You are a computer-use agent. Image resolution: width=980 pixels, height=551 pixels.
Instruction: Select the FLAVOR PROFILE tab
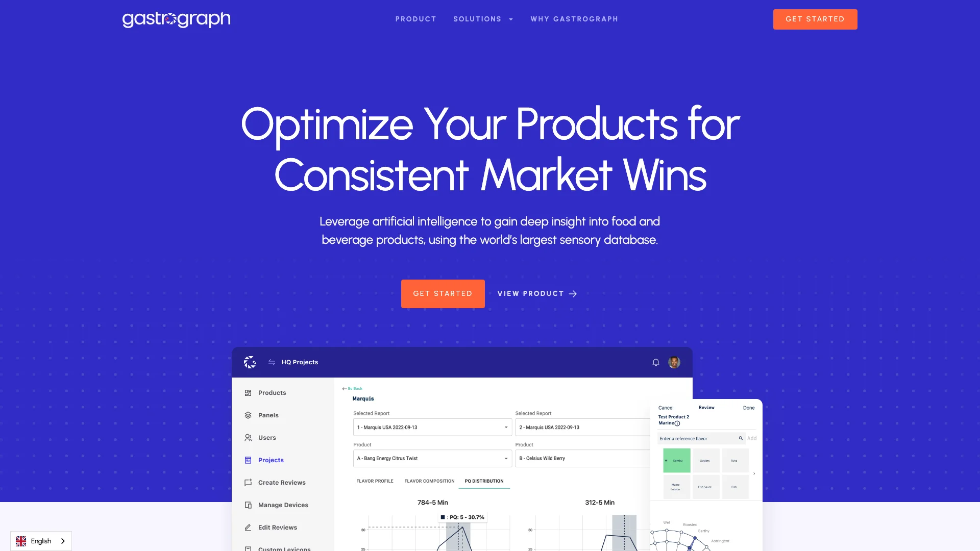tap(374, 481)
